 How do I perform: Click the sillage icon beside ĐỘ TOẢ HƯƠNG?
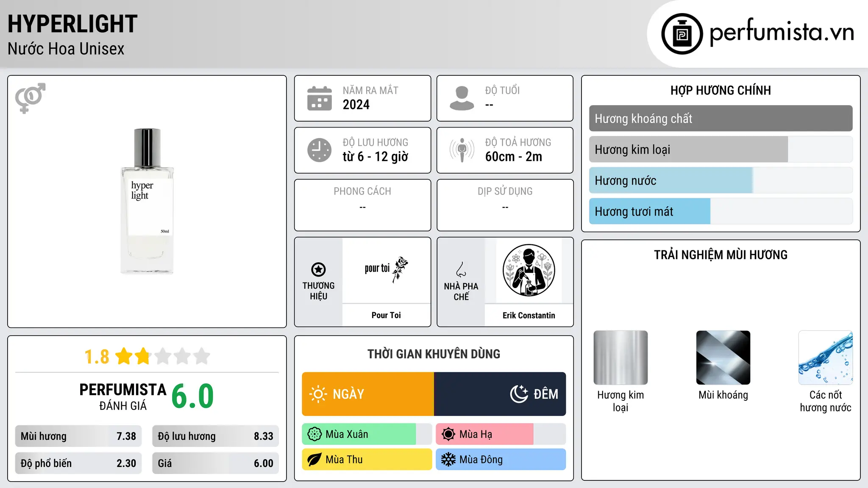(462, 150)
